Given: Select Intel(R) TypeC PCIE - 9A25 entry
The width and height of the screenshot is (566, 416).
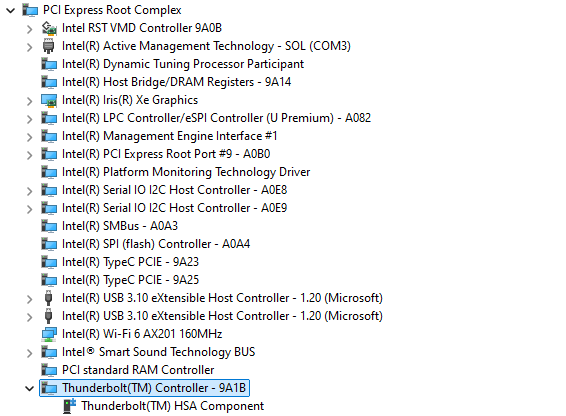Looking at the screenshot, I should [x=130, y=280].
